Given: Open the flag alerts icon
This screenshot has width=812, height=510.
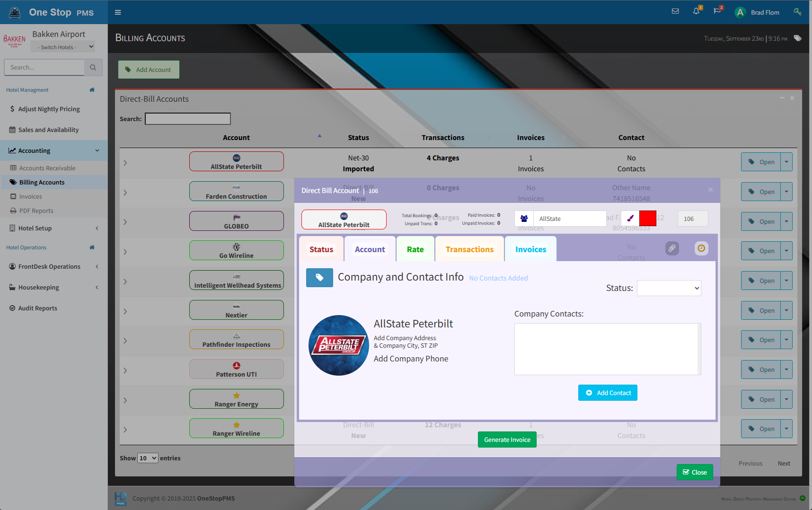Looking at the screenshot, I should 717,11.
